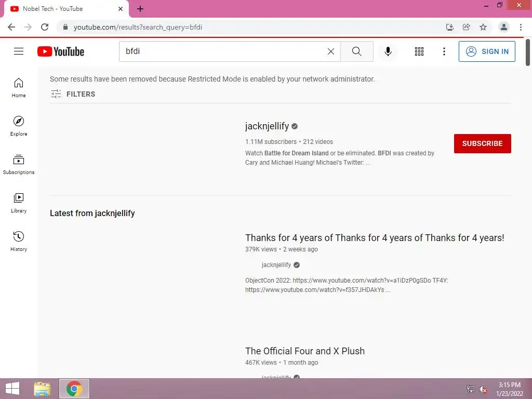
Task: Open History in the sidebar
Action: point(19,241)
